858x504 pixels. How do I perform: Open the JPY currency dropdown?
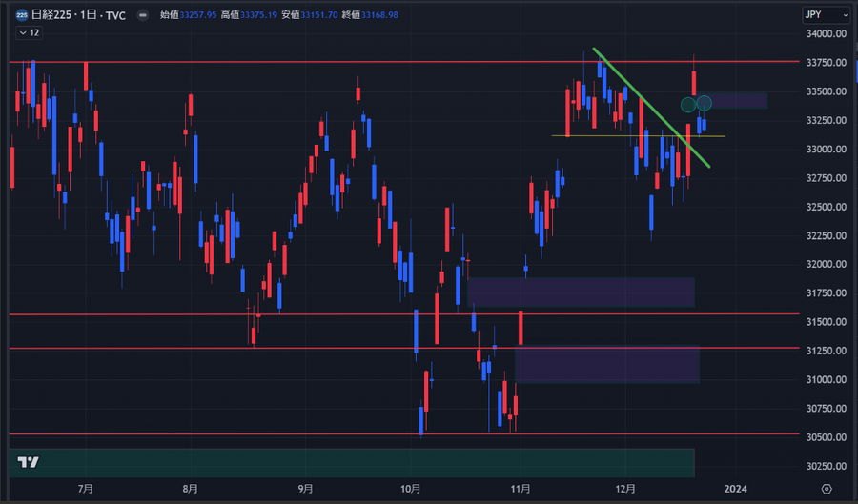point(826,14)
